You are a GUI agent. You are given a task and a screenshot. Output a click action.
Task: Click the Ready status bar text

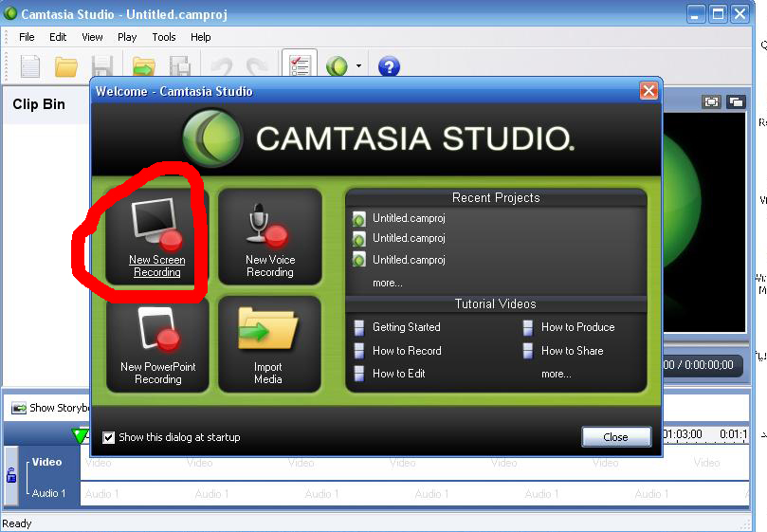click(x=17, y=523)
